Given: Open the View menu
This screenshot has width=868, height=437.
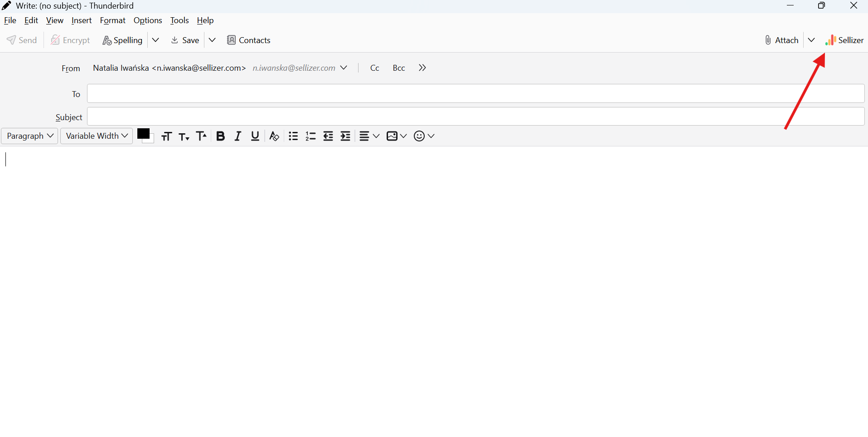Looking at the screenshot, I should pos(55,20).
